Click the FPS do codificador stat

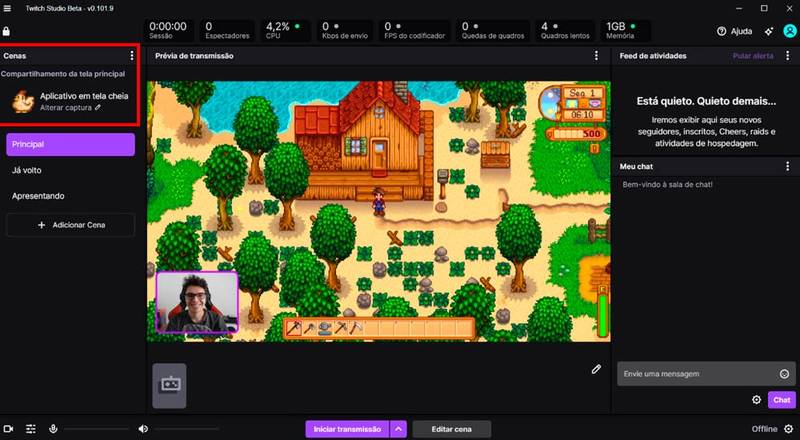click(x=414, y=31)
